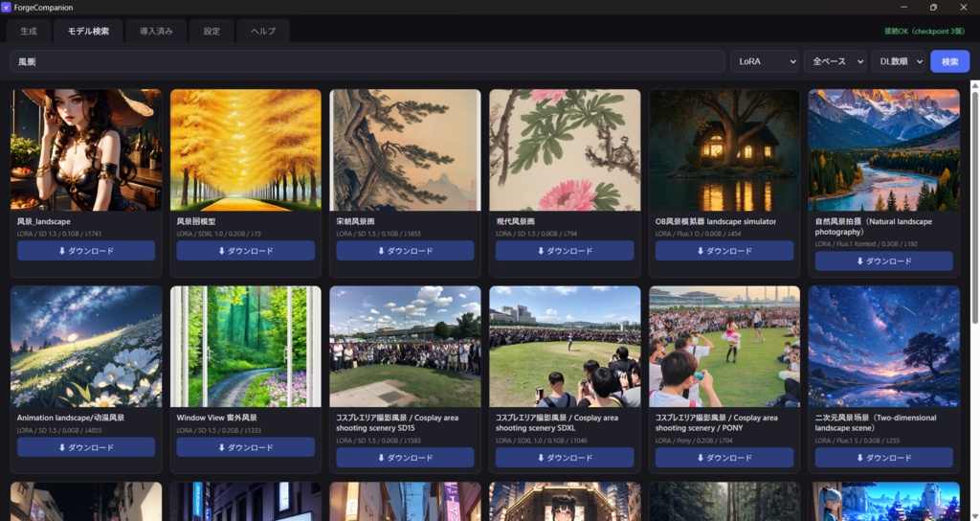Click the 接続OK checkpoint status text
The height and width of the screenshot is (521, 980).
[924, 32]
